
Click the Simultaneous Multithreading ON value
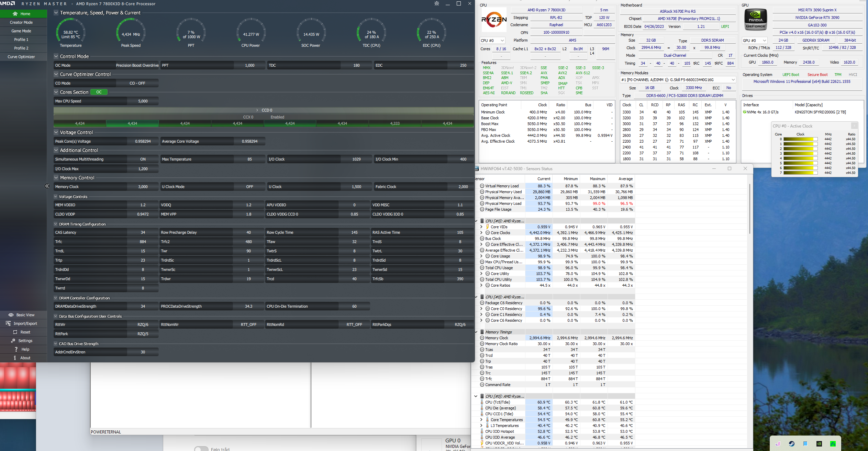(143, 159)
